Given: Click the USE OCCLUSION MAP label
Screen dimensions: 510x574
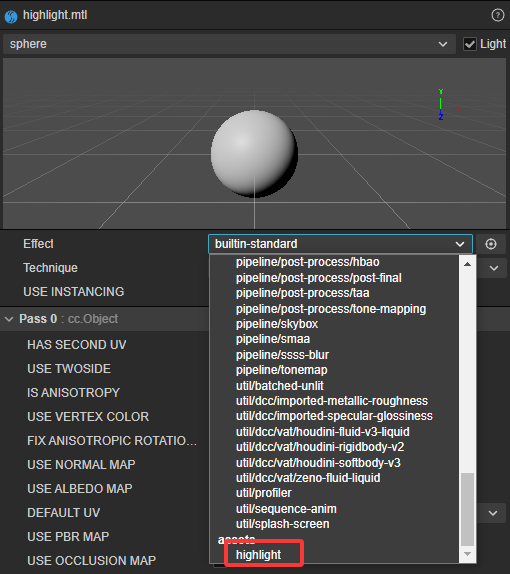Looking at the screenshot, I should tap(91, 561).
